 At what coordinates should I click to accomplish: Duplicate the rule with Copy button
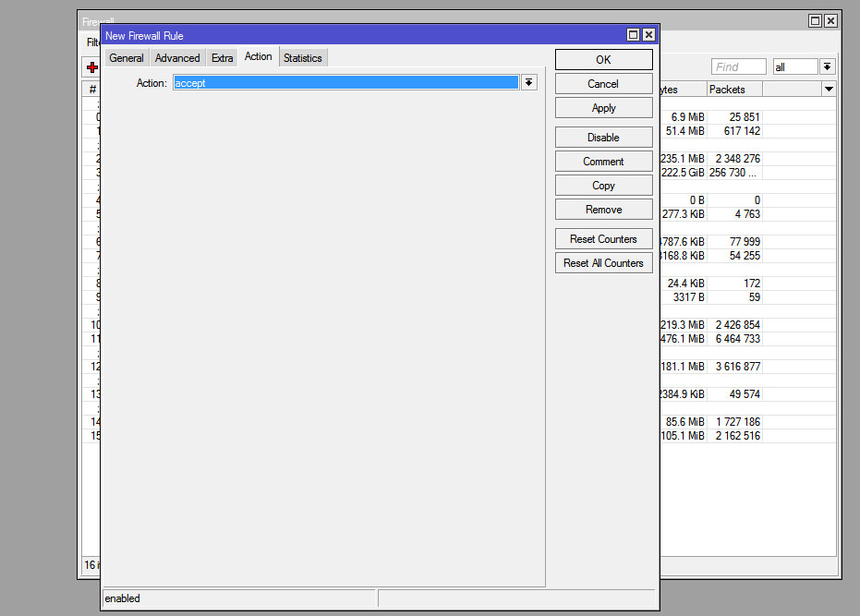pos(603,186)
